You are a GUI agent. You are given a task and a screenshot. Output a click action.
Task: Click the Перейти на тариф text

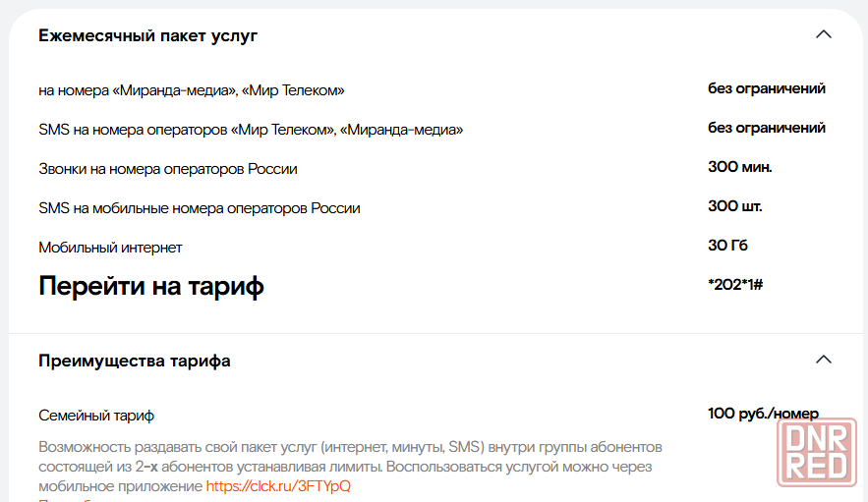point(151,287)
